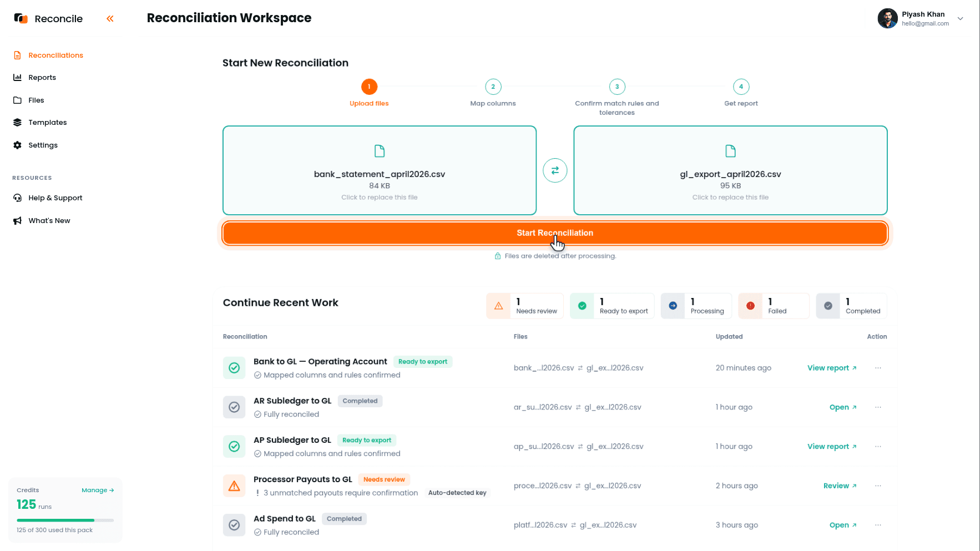
Task: Click file icon above gl_export_april2026.csv
Action: pyautogui.click(x=730, y=151)
